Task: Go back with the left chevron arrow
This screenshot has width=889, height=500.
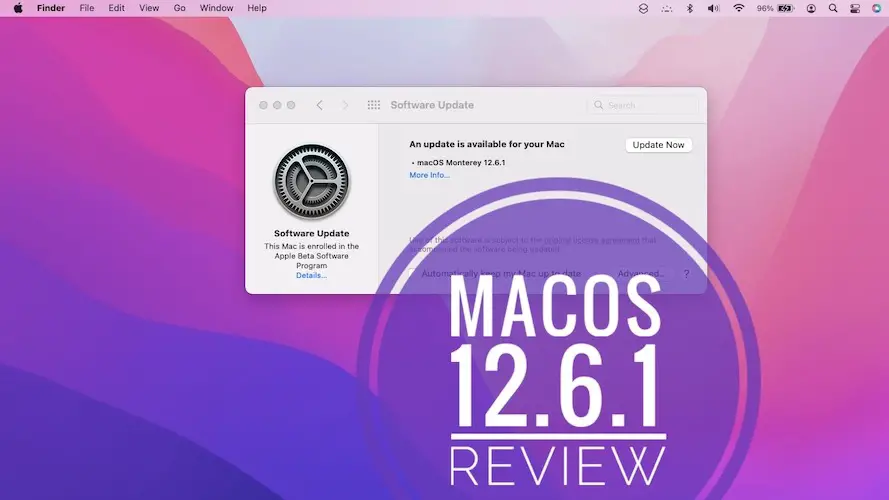Action: (x=320, y=105)
